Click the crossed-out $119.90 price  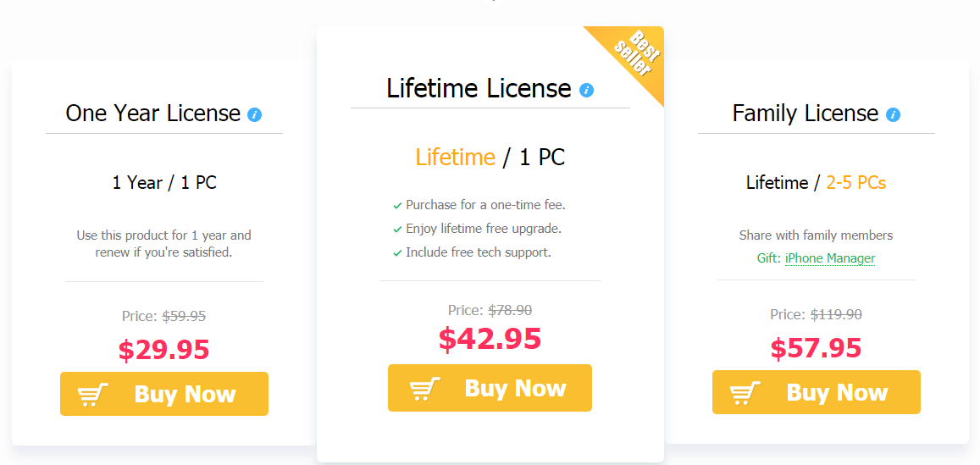tap(836, 314)
